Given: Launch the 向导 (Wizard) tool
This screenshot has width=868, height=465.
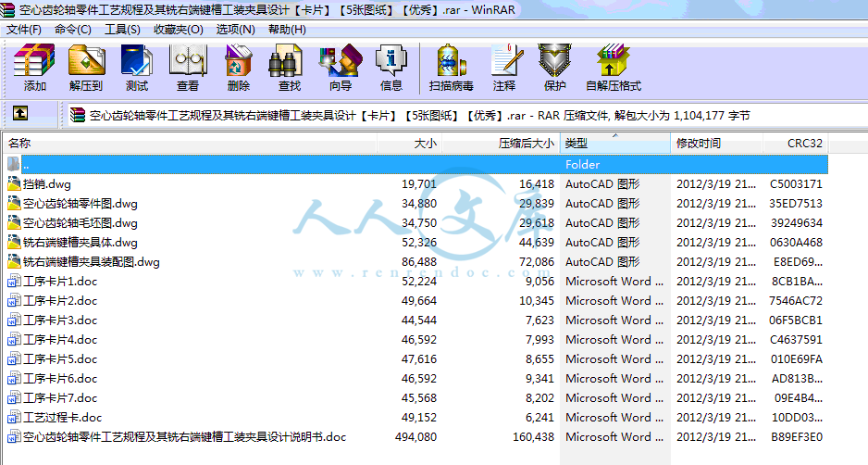Looking at the screenshot, I should click(x=341, y=67).
